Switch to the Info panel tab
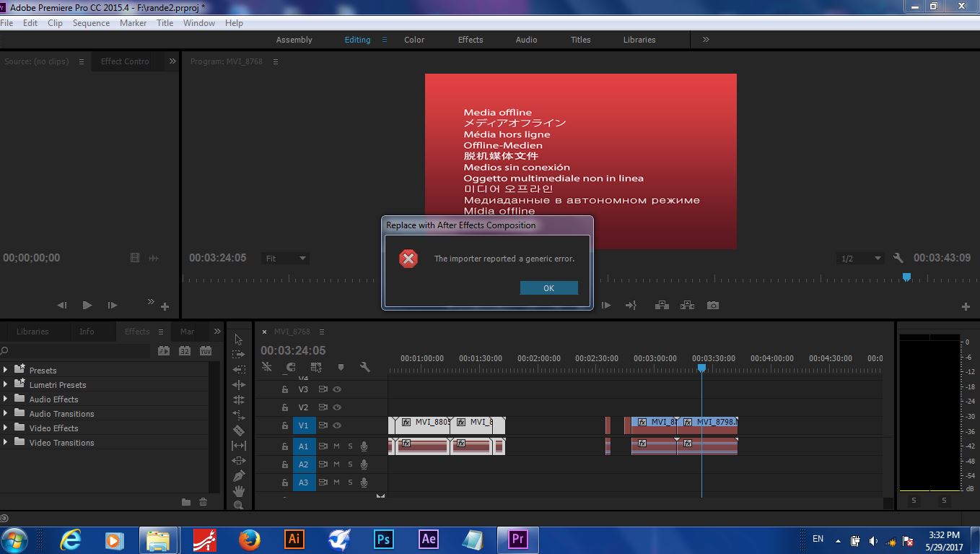 point(87,332)
